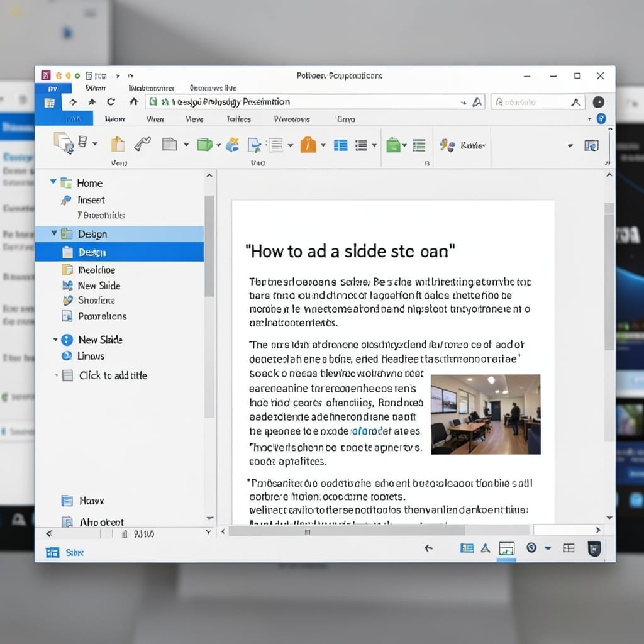Viewport: 644px width, 644px height.
Task: Select the Insert item in sidebar
Action: [x=91, y=200]
